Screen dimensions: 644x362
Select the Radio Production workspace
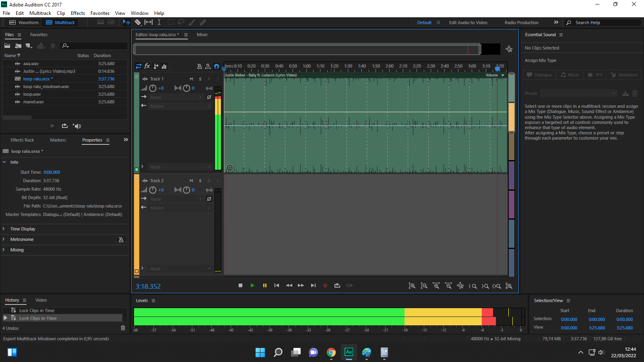[521, 23]
